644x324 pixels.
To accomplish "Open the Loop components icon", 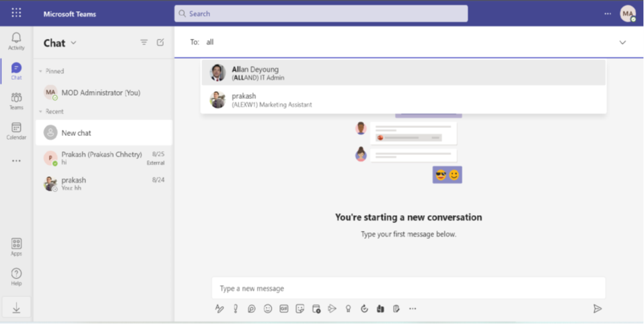I will click(x=252, y=309).
